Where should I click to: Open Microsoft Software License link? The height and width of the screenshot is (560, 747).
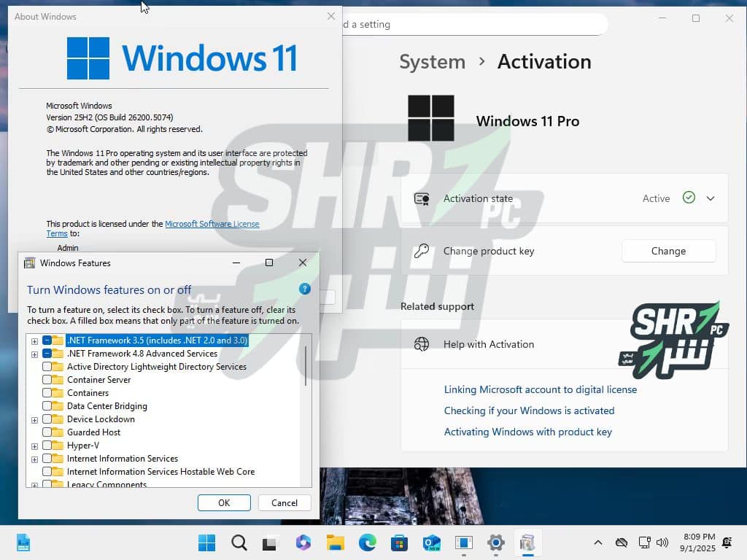click(212, 224)
